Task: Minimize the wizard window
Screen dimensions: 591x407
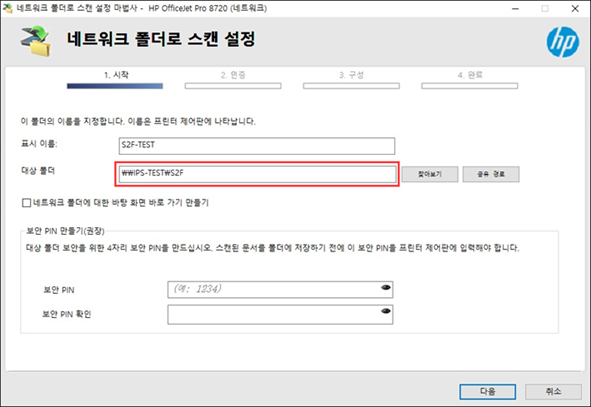Action: [516, 8]
